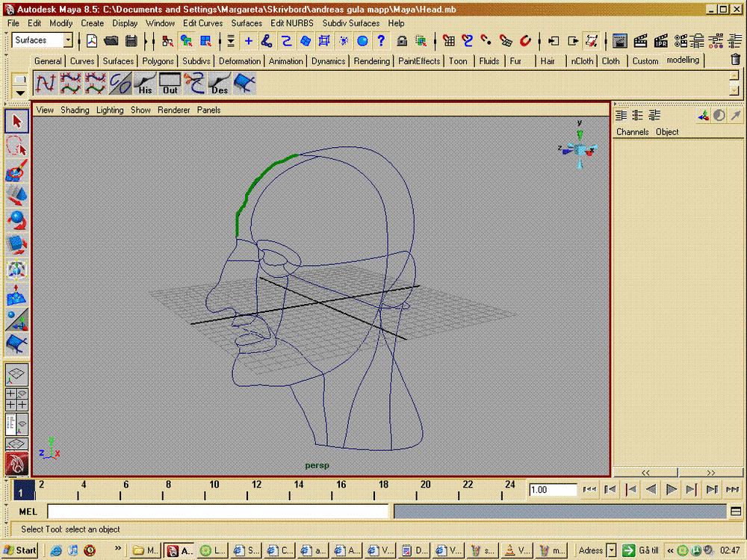Activate the Paint Selection tool
747x560 pixels.
pyautogui.click(x=16, y=171)
